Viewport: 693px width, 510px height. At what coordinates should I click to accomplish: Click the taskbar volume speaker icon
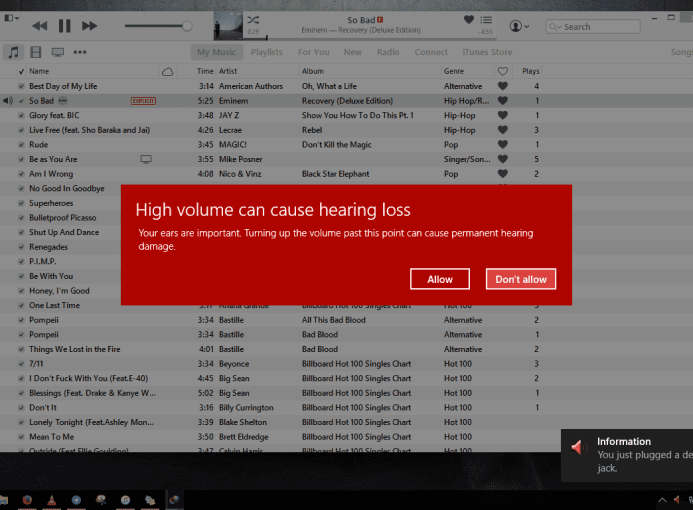click(676, 500)
